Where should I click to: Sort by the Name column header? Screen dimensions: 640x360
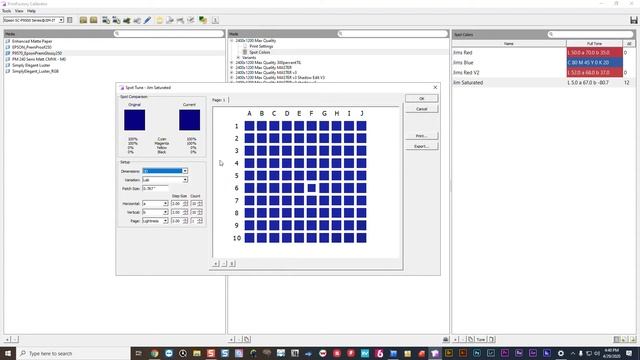tap(509, 44)
